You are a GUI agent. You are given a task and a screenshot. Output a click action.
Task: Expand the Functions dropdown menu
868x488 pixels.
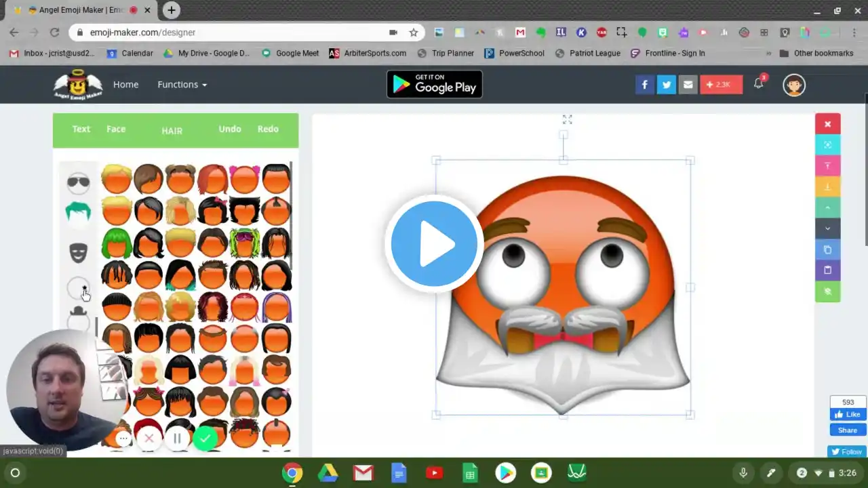pos(182,85)
